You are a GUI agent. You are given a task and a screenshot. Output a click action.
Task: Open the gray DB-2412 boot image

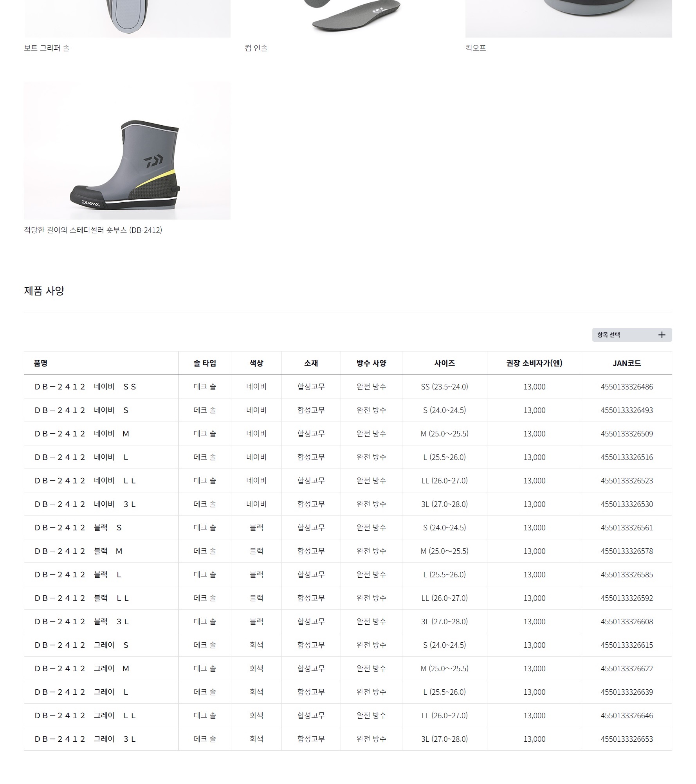pyautogui.click(x=127, y=150)
